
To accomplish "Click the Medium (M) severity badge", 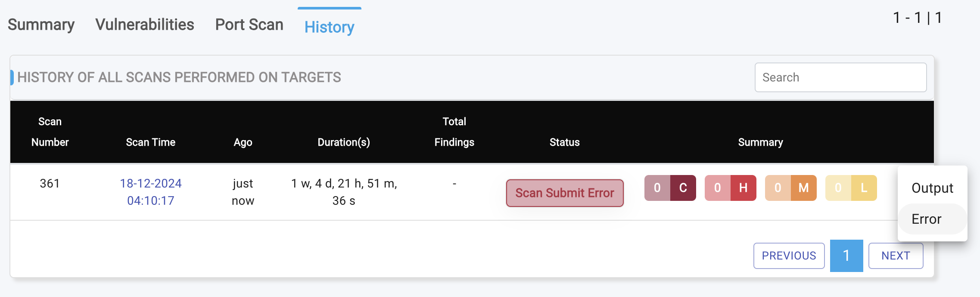I will 790,188.
